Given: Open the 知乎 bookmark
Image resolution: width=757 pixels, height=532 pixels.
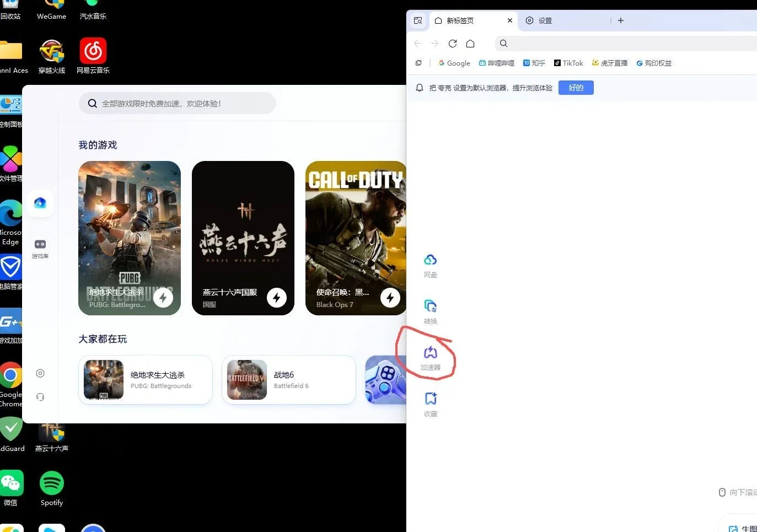Looking at the screenshot, I should coord(534,63).
